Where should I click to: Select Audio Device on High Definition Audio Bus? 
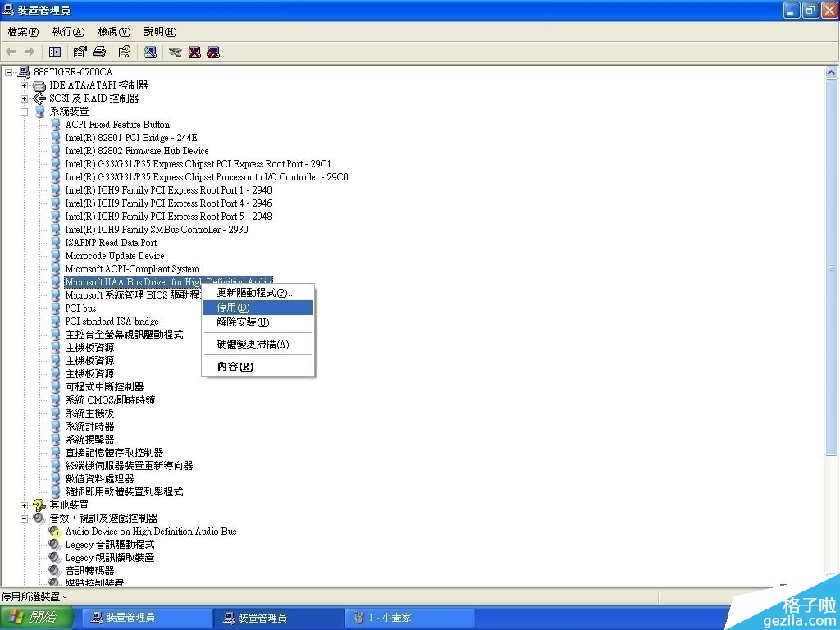pyautogui.click(x=150, y=532)
